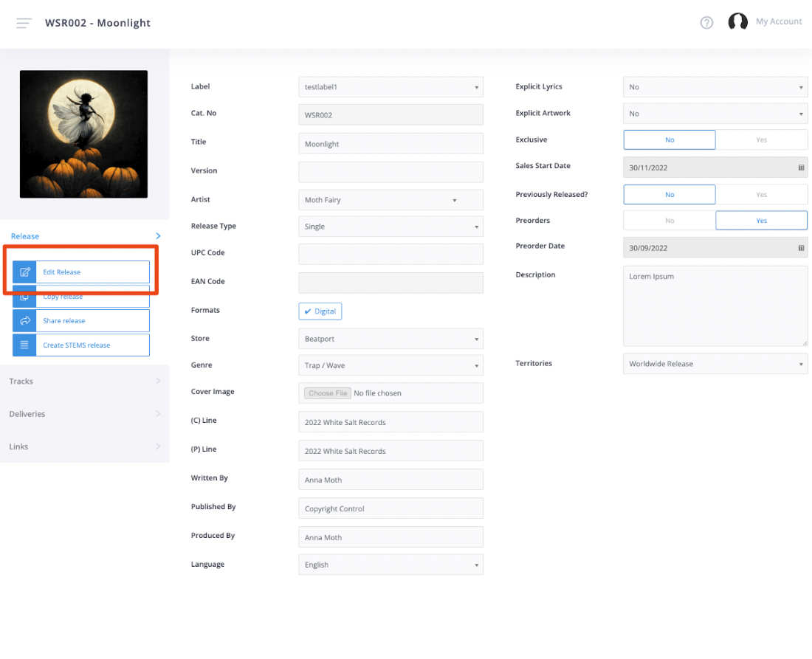
Task: Click the Edit Release button
Action: pyautogui.click(x=81, y=272)
